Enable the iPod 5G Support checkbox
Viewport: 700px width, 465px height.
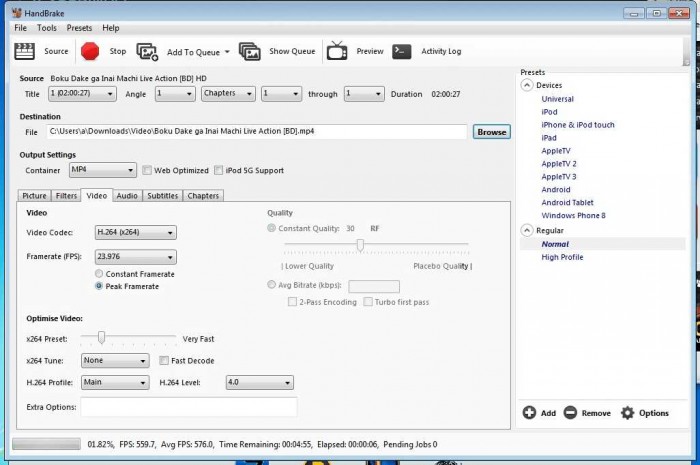pyautogui.click(x=218, y=170)
